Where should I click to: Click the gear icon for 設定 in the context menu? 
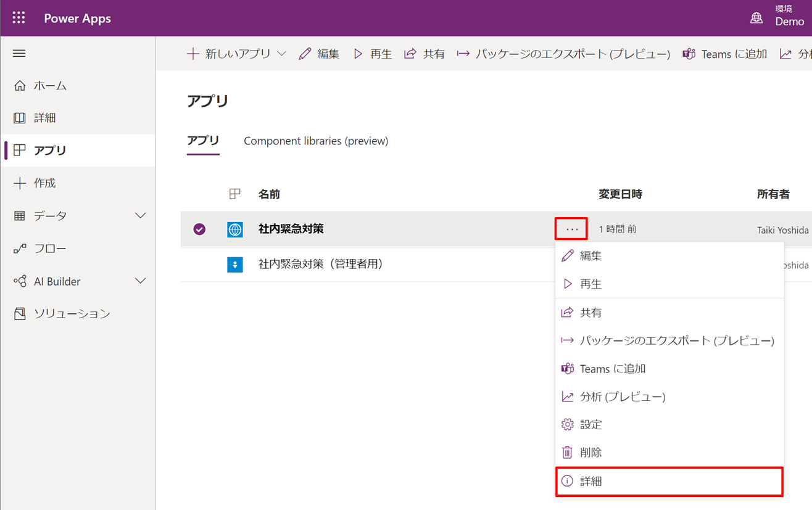[567, 424]
